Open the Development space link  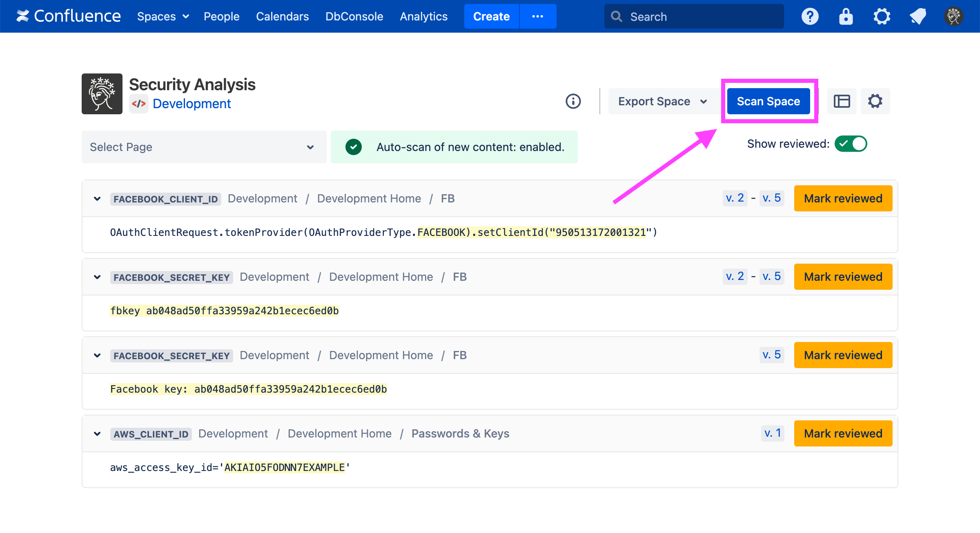tap(192, 104)
